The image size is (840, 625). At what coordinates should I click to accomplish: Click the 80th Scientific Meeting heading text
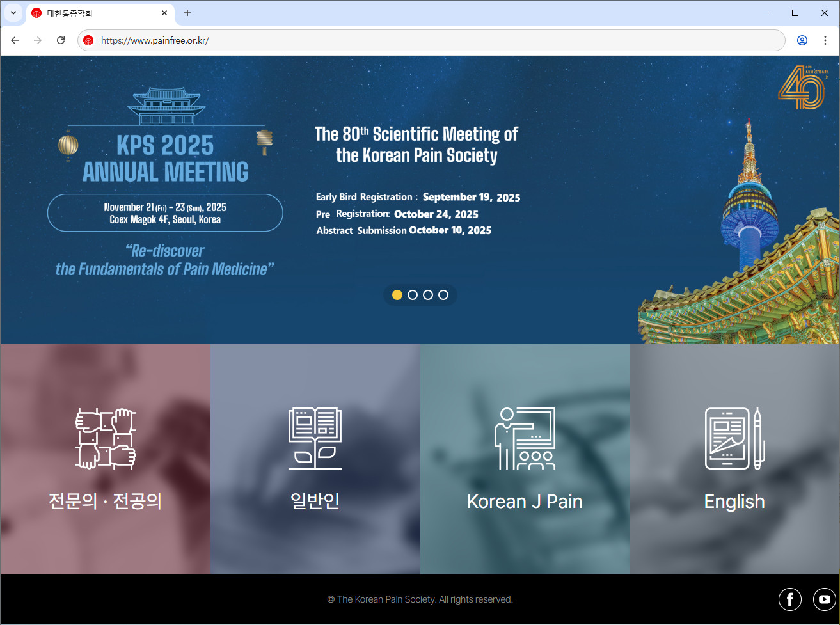point(416,145)
